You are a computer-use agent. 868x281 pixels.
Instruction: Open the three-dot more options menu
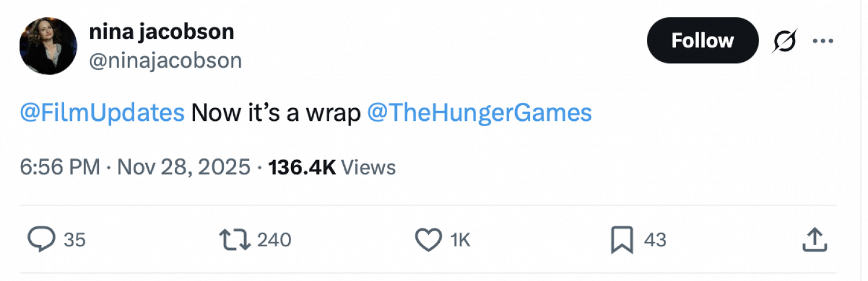(x=822, y=41)
